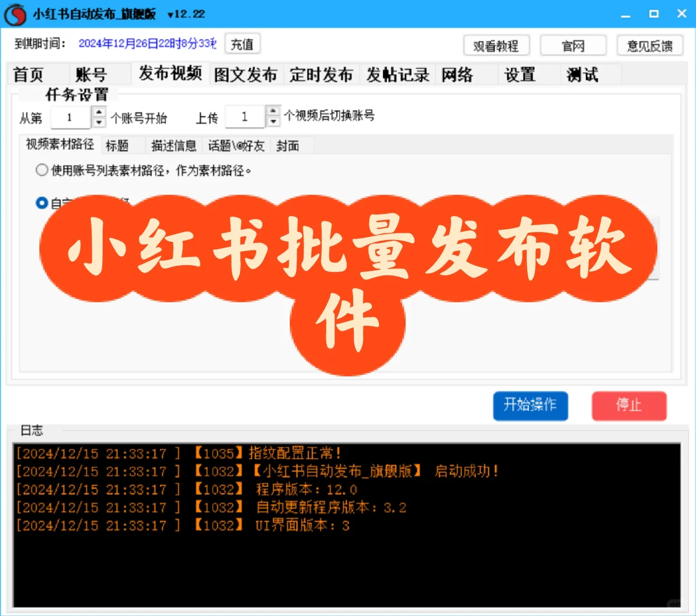Click the upload count input field
The height and width of the screenshot is (616, 696).
pyautogui.click(x=244, y=116)
